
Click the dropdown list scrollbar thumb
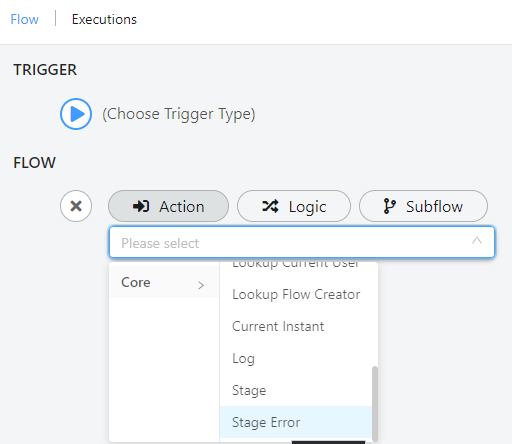(375, 404)
